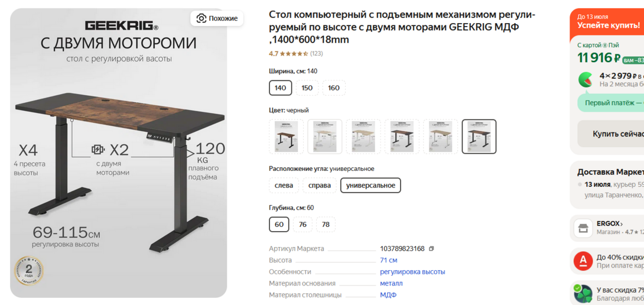644x305 pixels.
Task: Click the star rating 4.7 icons
Action: tap(294, 53)
